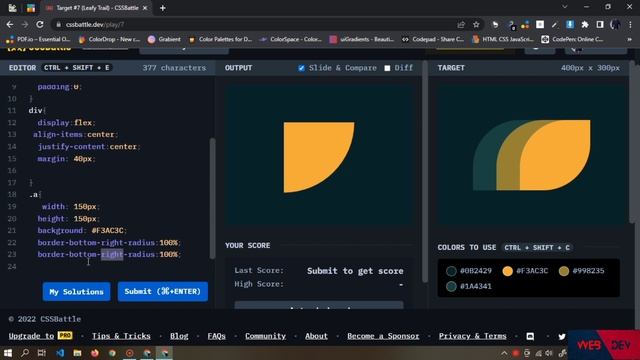This screenshot has height=360, width=640.
Task: Open File Explorer from taskbar
Action: click(x=77, y=353)
